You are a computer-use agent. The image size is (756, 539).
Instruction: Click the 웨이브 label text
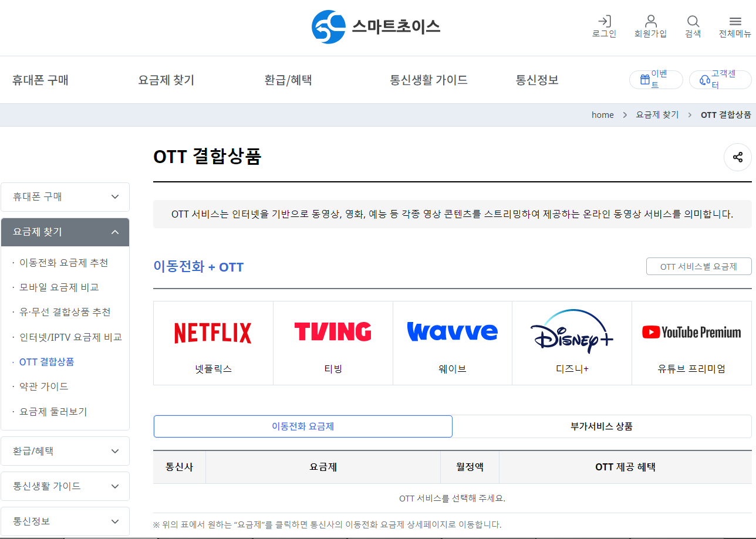pyautogui.click(x=453, y=369)
